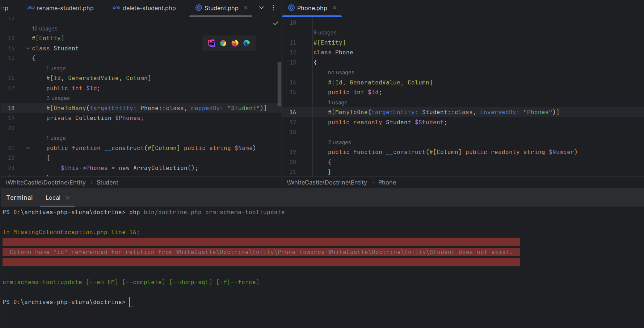Image resolution: width=644 pixels, height=328 pixels.
Task: Click Student breadcrumb in left editor
Action: [x=107, y=182]
